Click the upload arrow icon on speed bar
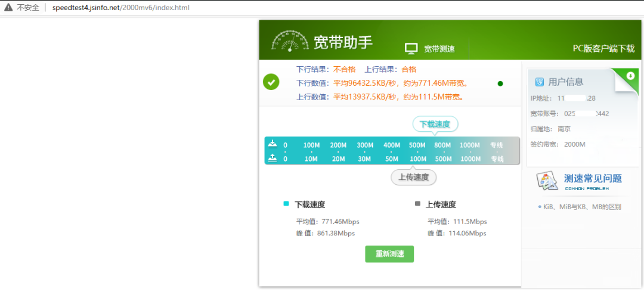644x298 pixels. pyautogui.click(x=273, y=158)
